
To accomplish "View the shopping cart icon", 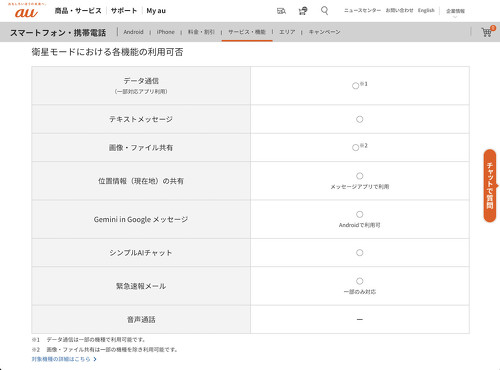I will [x=488, y=32].
